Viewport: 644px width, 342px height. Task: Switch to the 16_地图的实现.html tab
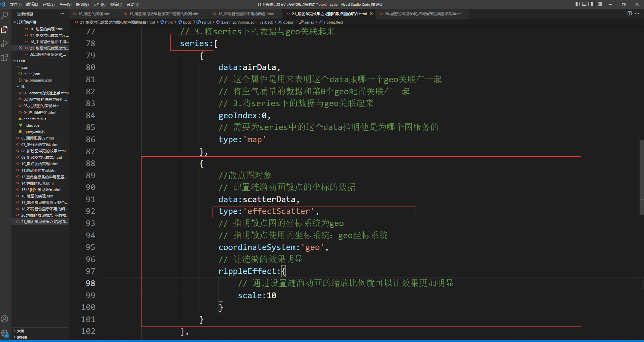pyautogui.click(x=95, y=14)
